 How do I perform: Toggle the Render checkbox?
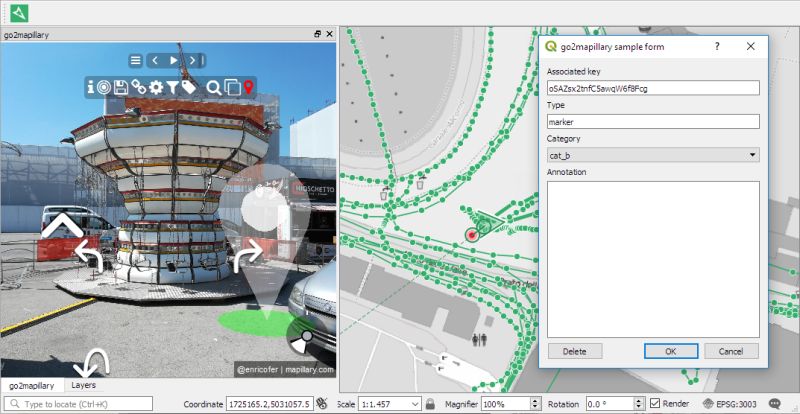[x=655, y=404]
